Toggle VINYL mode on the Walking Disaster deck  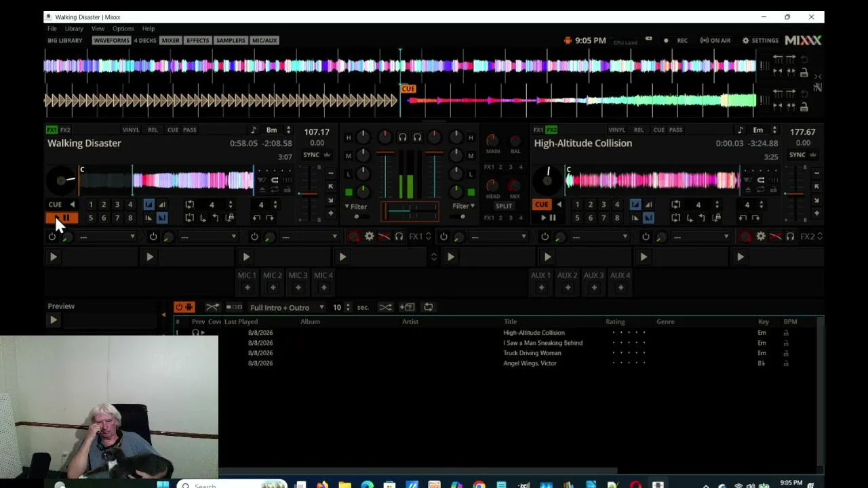click(x=131, y=130)
